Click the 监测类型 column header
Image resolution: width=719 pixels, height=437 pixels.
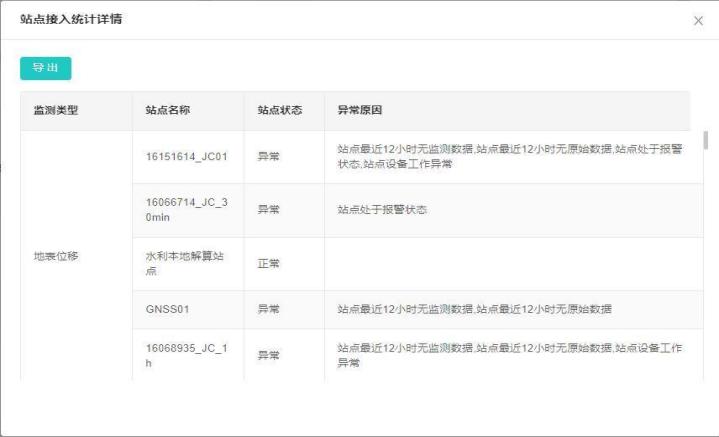[x=56, y=110]
